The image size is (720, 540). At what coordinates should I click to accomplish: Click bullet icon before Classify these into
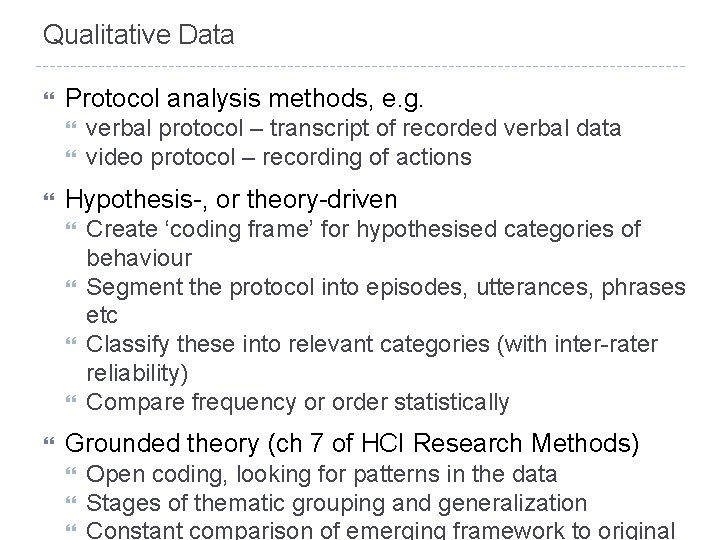(71, 341)
